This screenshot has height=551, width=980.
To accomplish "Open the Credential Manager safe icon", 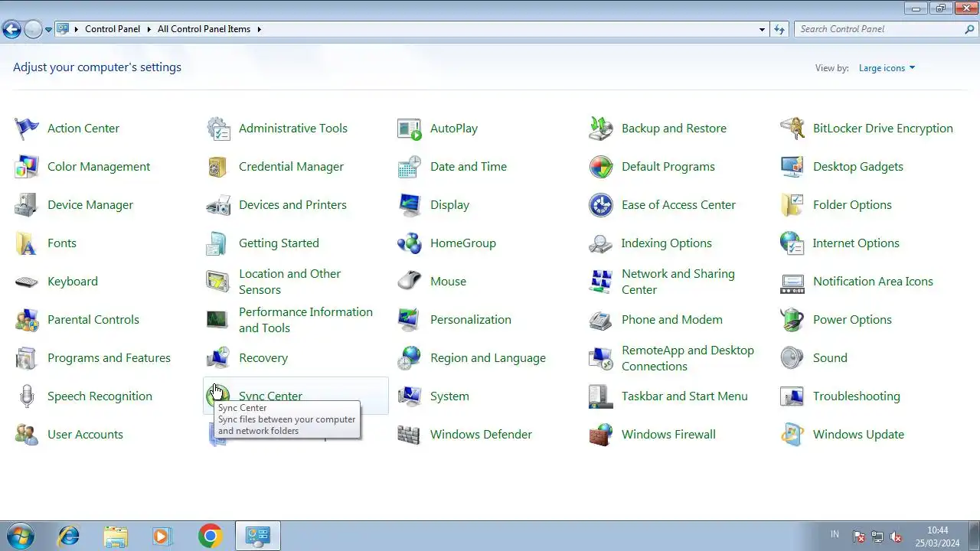I will 218,167.
